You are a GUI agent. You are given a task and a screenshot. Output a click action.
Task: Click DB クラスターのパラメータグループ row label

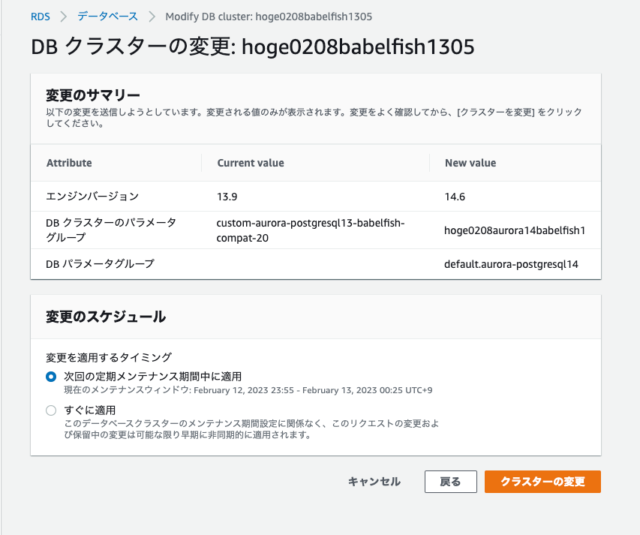pyautogui.click(x=111, y=230)
